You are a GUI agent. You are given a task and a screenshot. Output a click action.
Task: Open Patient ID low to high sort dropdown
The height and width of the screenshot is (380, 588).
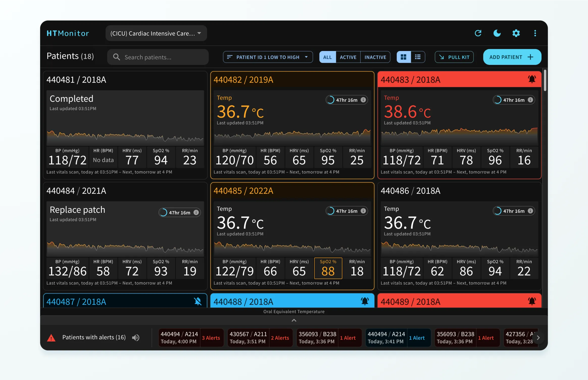click(268, 57)
